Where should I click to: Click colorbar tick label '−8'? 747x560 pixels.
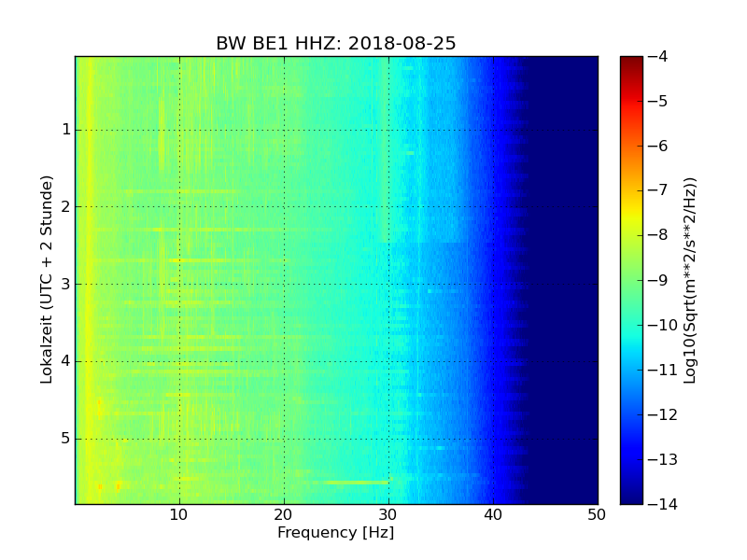[x=658, y=235]
